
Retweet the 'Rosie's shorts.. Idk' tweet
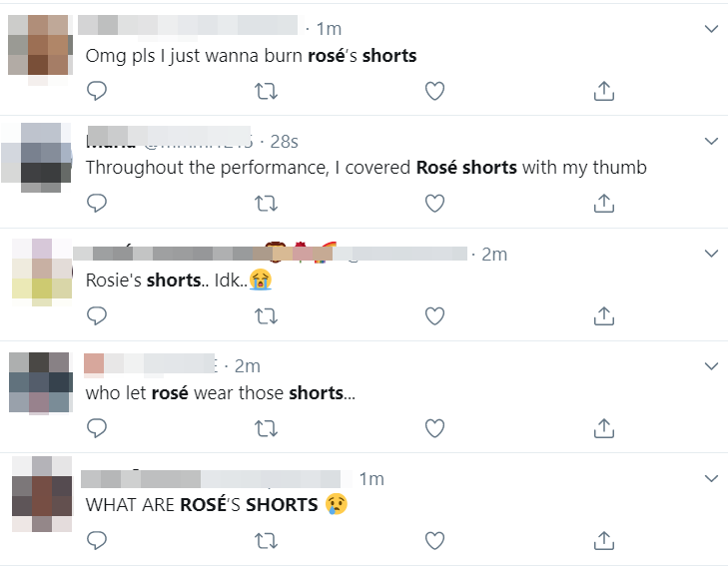(266, 316)
